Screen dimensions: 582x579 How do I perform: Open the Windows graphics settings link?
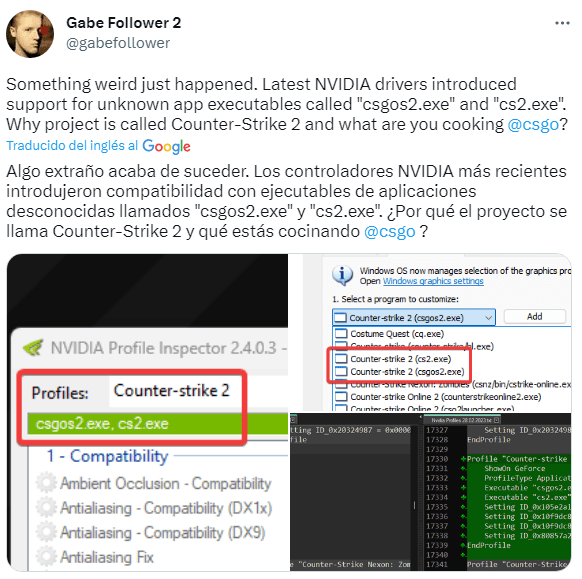click(x=433, y=281)
